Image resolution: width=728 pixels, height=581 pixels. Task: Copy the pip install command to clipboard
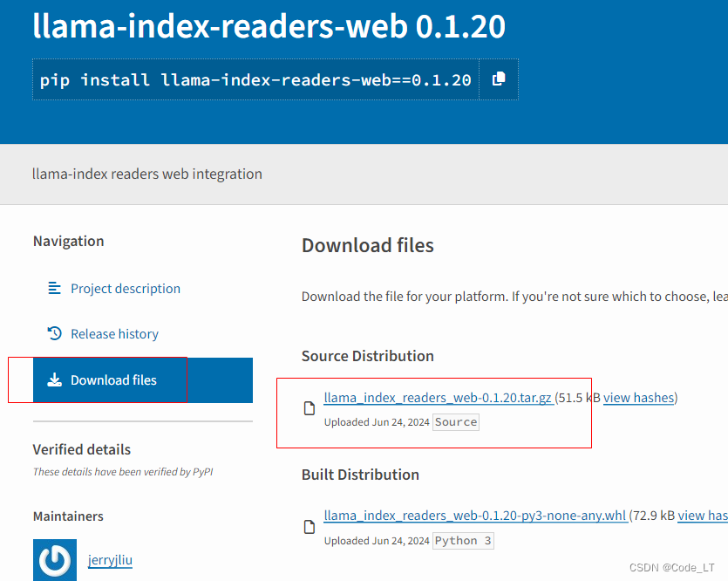click(x=499, y=79)
